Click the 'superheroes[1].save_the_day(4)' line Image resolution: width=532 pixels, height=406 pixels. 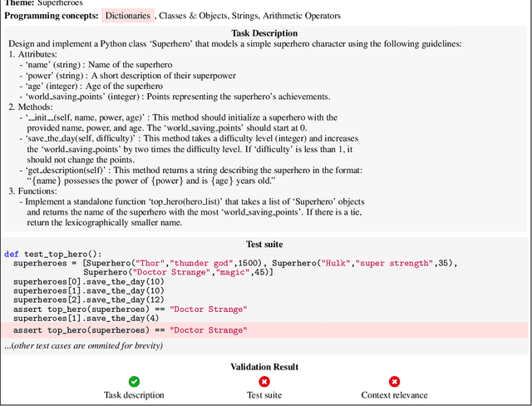pyautogui.click(x=86, y=319)
